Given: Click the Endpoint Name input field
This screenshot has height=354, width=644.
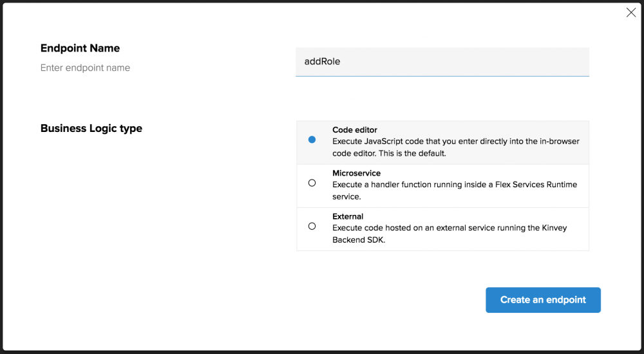Looking at the screenshot, I should point(442,62).
